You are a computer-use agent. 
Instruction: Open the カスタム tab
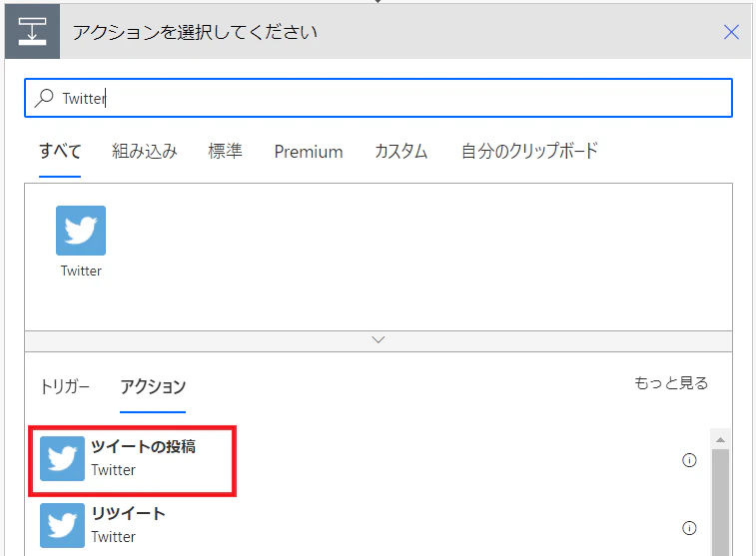[x=401, y=152]
